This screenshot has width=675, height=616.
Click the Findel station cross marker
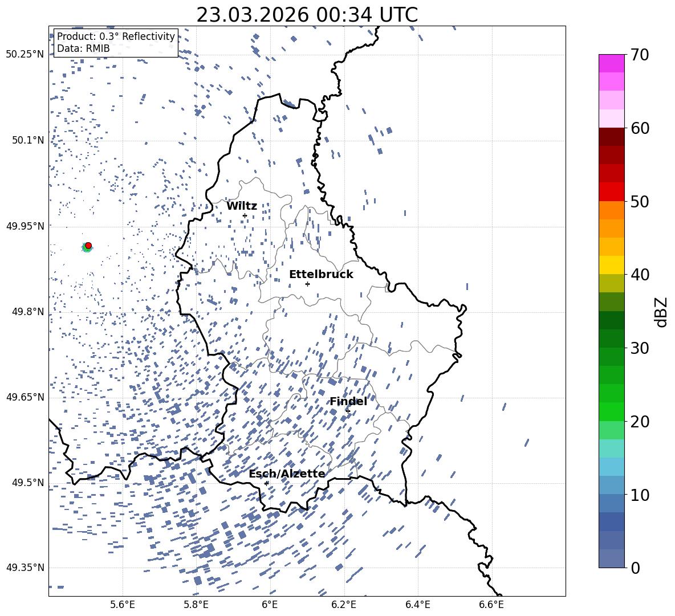click(x=348, y=411)
